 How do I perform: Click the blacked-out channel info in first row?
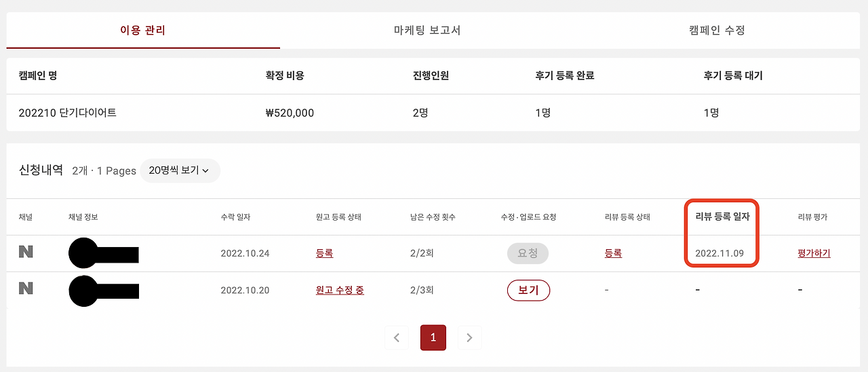104,253
